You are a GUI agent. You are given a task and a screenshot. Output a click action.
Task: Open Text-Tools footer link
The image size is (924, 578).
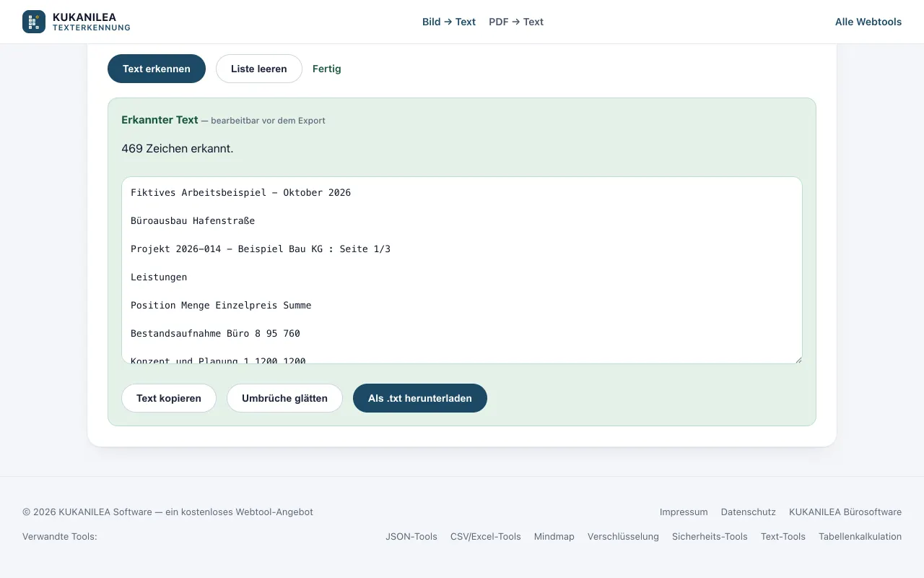coord(783,536)
